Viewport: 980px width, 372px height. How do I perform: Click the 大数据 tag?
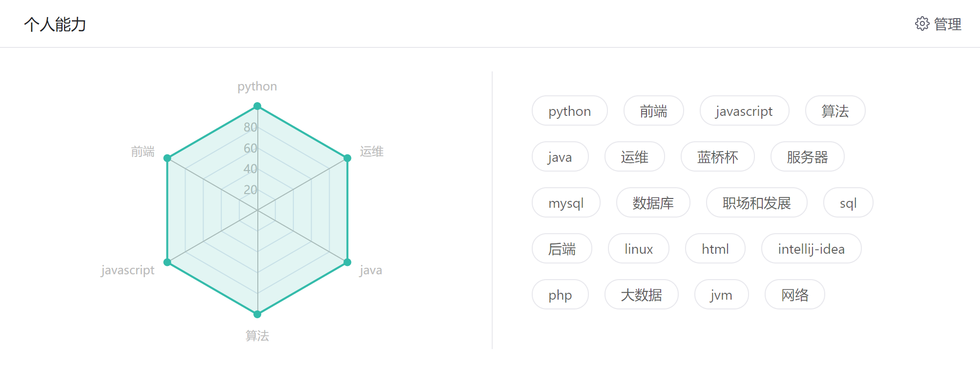(x=641, y=295)
